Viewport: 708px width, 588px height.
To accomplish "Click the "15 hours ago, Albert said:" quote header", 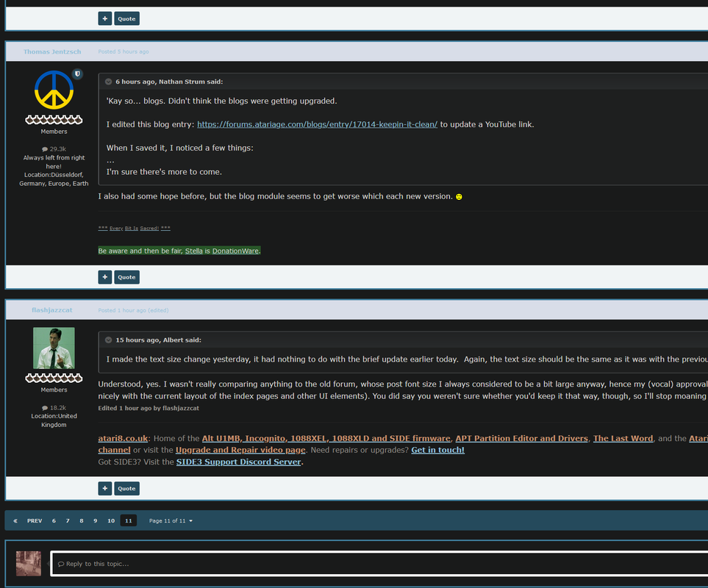I will (x=159, y=340).
